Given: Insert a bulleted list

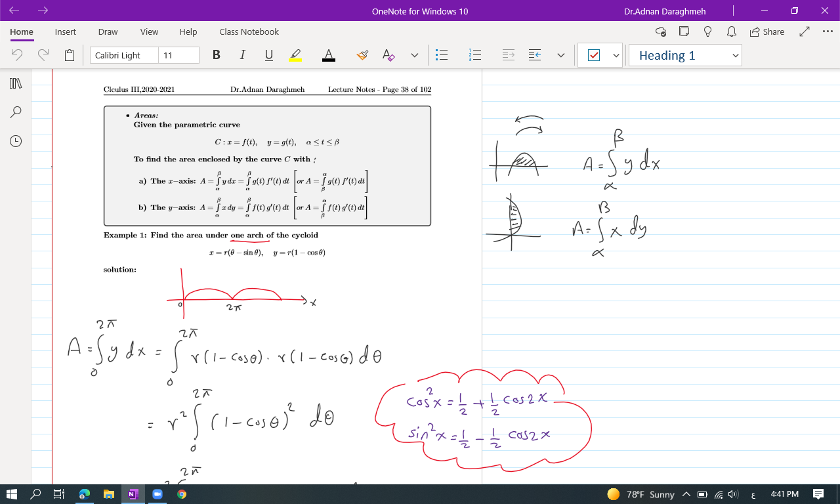Looking at the screenshot, I should click(x=442, y=56).
